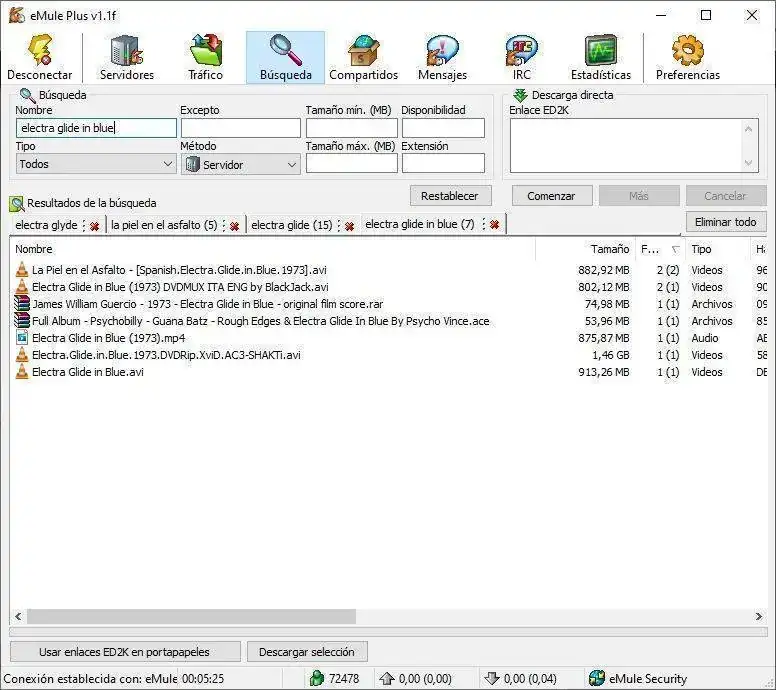
Task: Click the Más button
Action: (x=639, y=196)
